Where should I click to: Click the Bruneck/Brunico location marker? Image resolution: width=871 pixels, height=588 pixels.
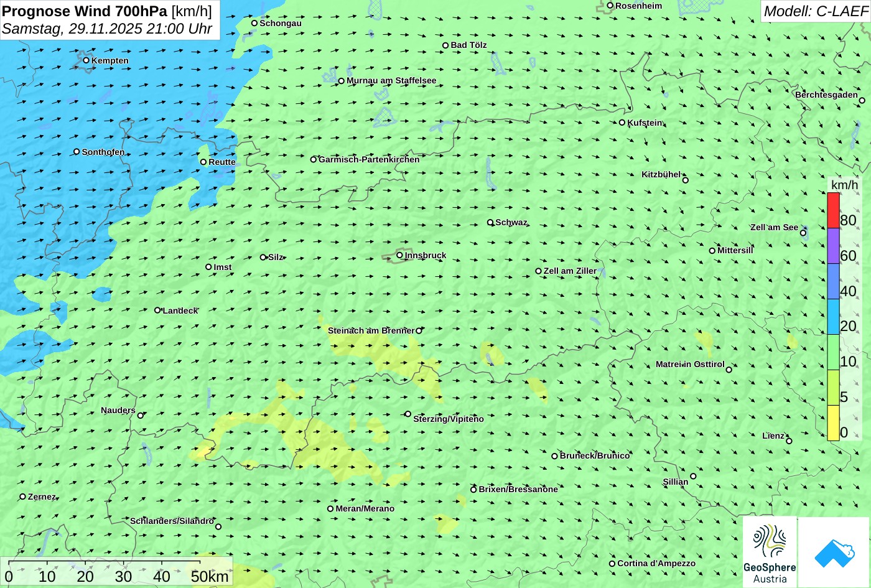(x=554, y=456)
